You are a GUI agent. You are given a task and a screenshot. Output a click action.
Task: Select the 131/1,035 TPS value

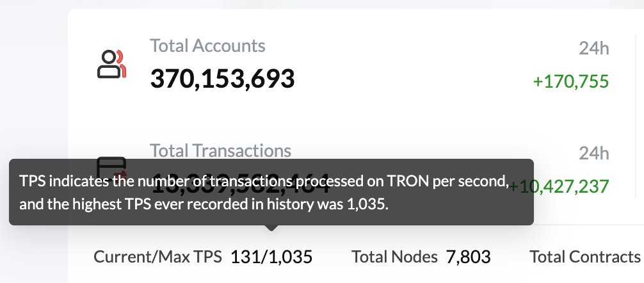point(271,257)
